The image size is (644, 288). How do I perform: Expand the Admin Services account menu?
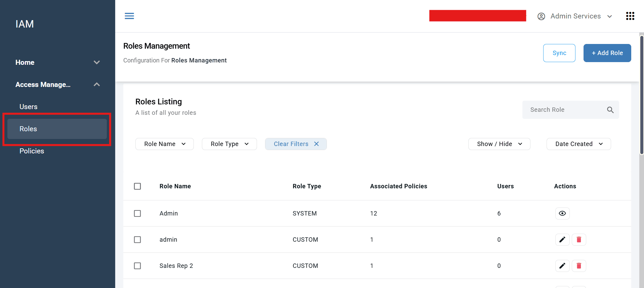575,16
